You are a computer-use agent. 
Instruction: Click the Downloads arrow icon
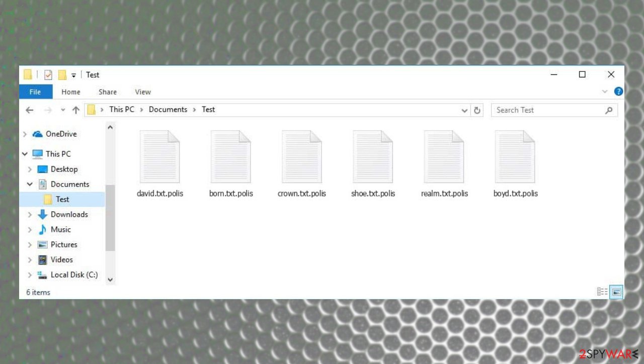[x=43, y=215]
